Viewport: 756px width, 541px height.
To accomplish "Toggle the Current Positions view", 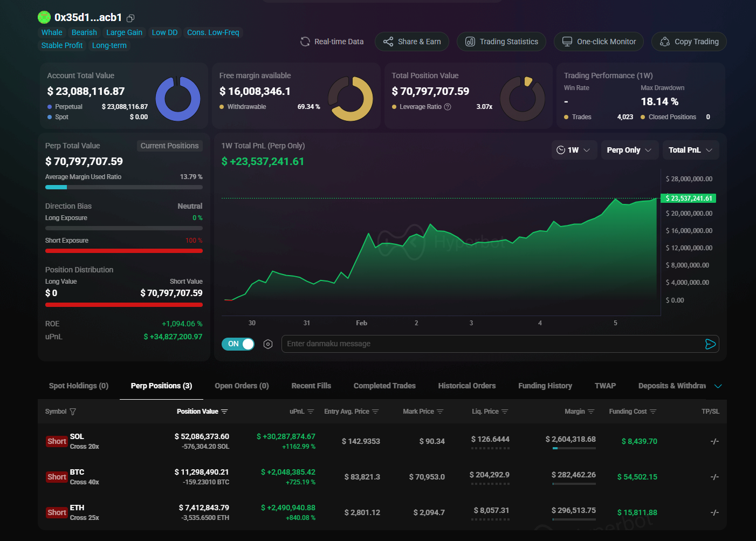I will click(x=169, y=146).
